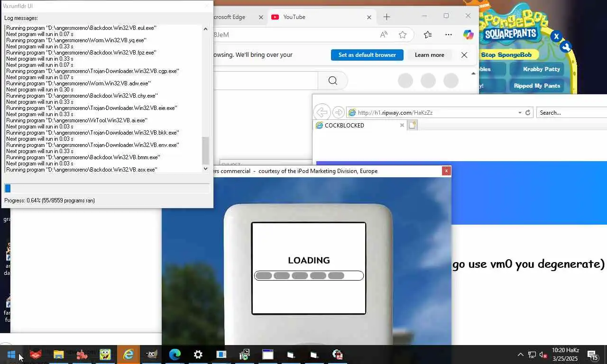
Task: Click log line Worm.Win32.VB.yq.exe
Action: point(76,40)
